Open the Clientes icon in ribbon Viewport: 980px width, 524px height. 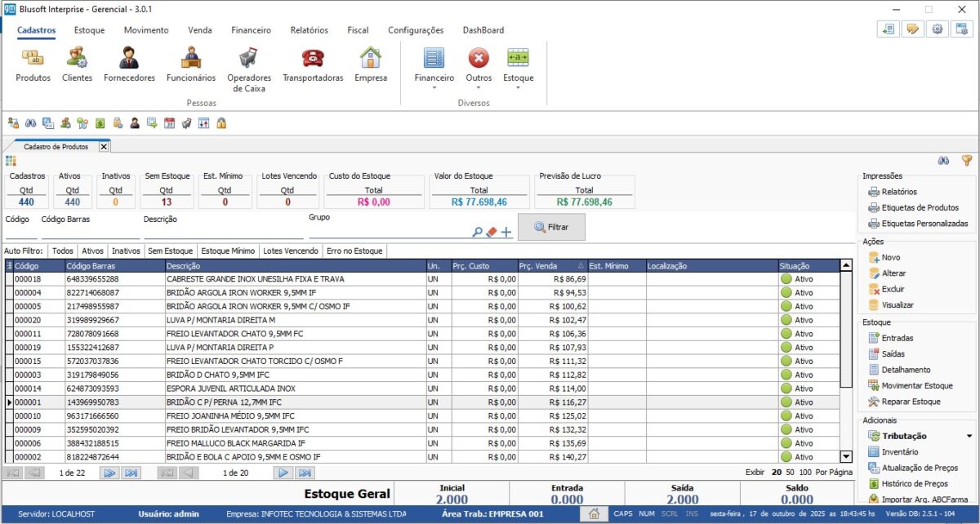pyautogui.click(x=78, y=59)
